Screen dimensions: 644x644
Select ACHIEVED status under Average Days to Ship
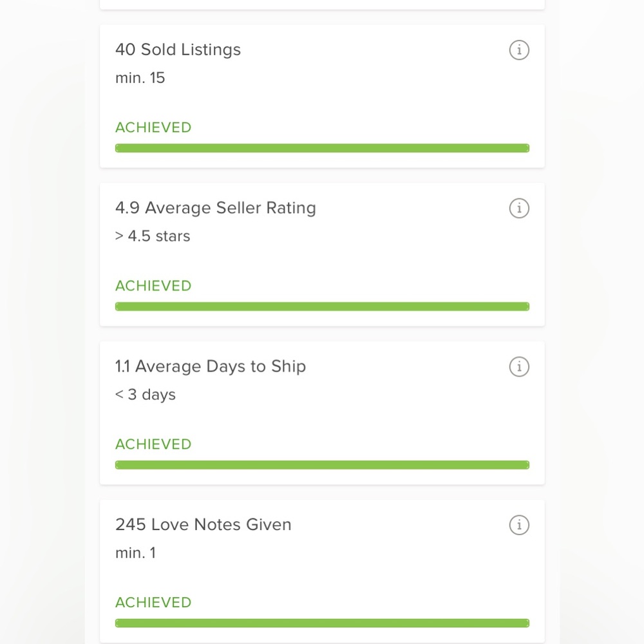pyautogui.click(x=153, y=444)
